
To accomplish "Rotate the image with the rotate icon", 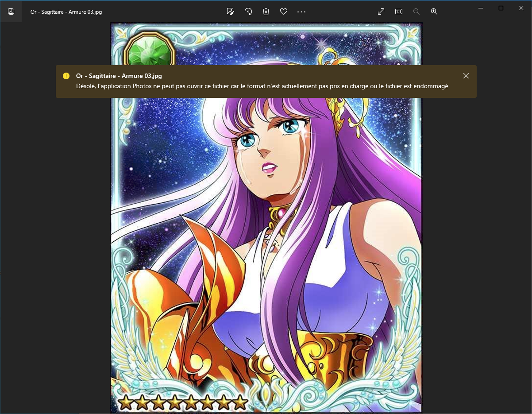I will 248,12.
